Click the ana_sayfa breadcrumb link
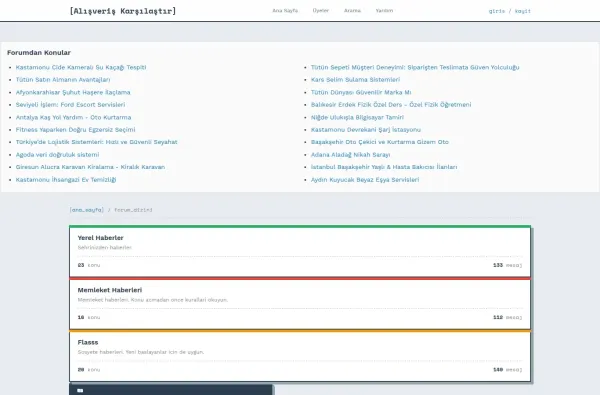The image size is (600, 395). pyautogui.click(x=86, y=210)
